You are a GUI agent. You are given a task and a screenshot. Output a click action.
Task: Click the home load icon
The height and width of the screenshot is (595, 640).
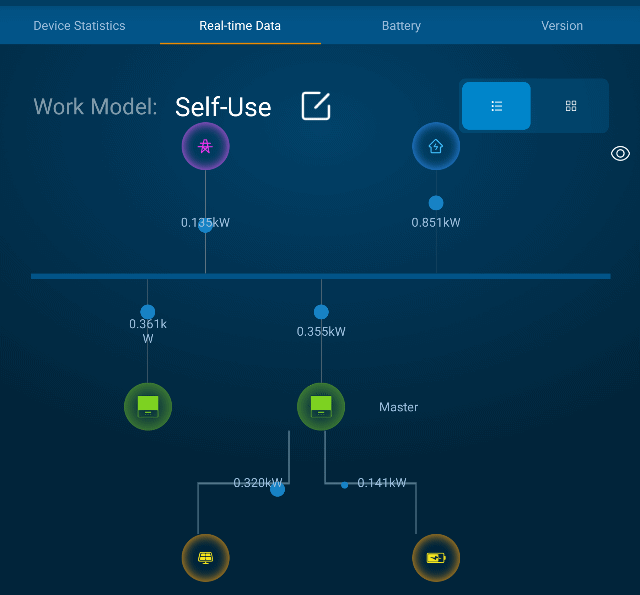436,147
